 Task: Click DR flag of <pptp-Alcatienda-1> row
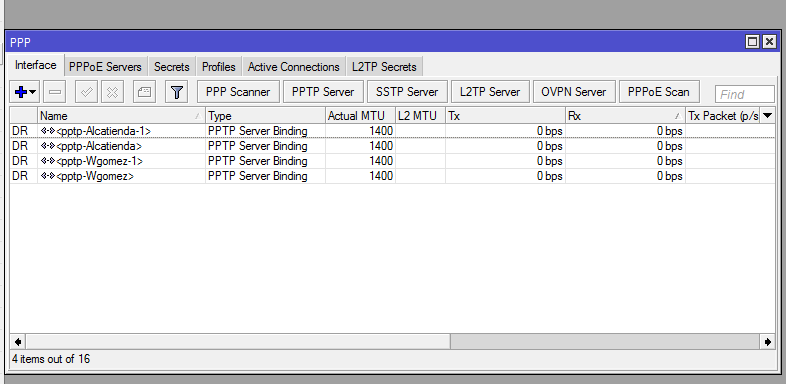click(20, 131)
